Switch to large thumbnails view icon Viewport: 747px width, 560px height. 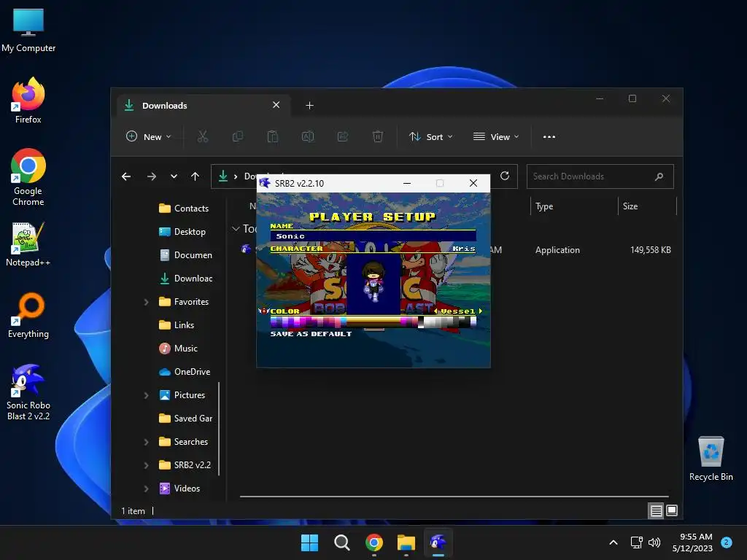pos(672,511)
